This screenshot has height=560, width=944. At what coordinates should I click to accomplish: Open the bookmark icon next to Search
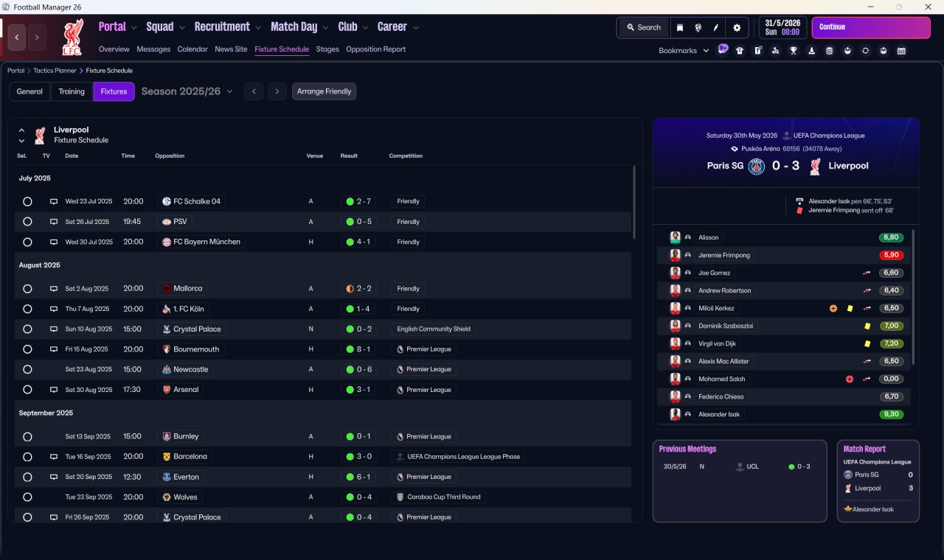click(680, 27)
